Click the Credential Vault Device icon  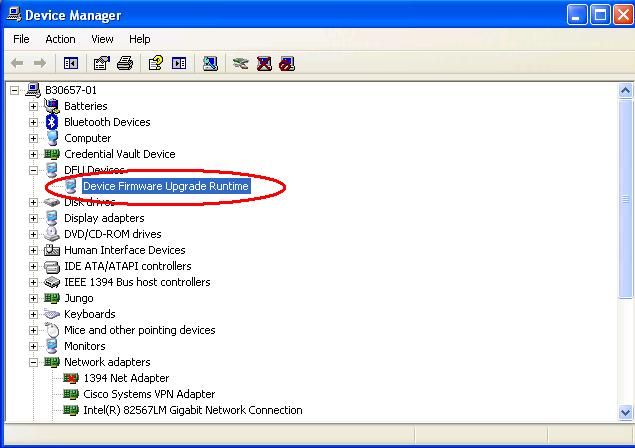coord(52,154)
